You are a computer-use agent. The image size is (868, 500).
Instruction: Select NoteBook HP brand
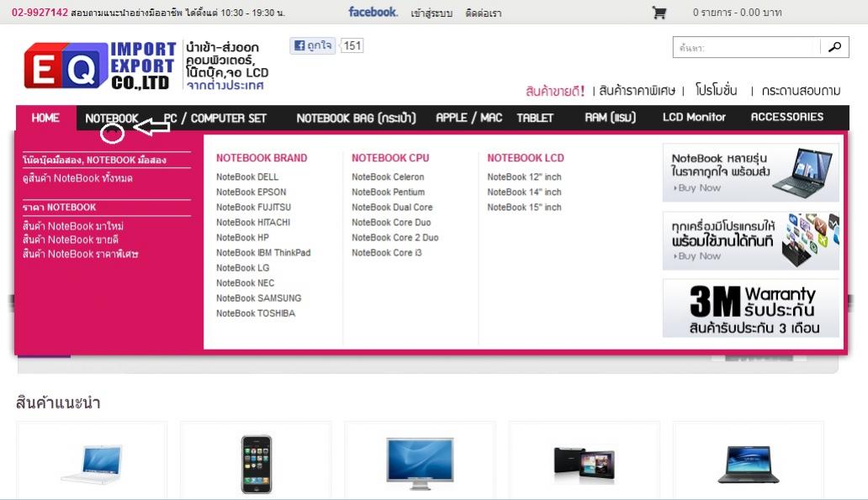(x=242, y=237)
